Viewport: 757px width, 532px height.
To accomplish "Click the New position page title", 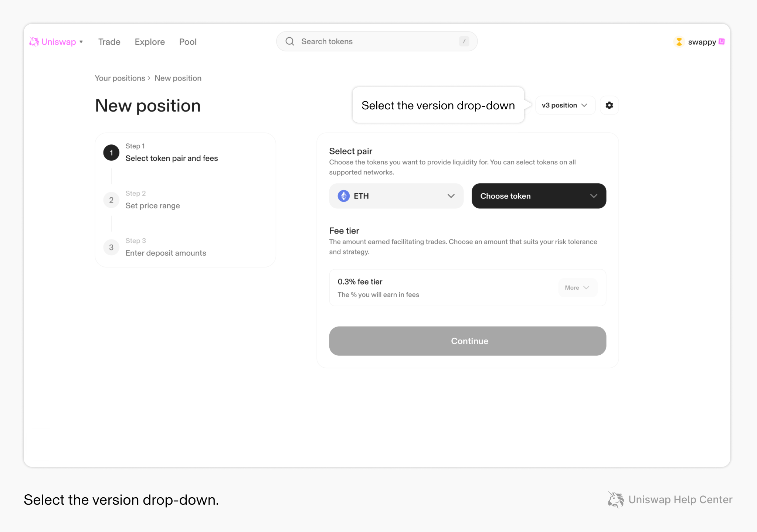I will (148, 106).
